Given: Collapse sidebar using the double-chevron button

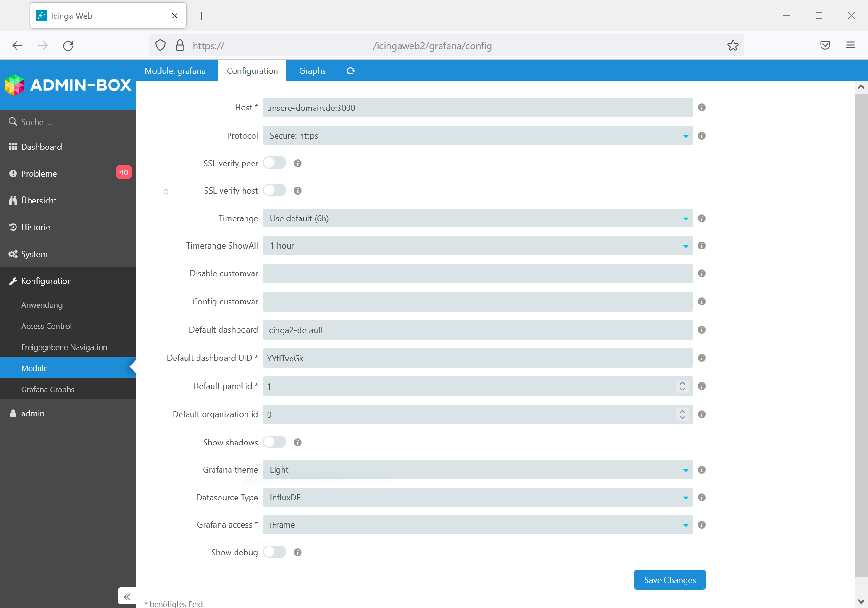Looking at the screenshot, I should [x=126, y=596].
